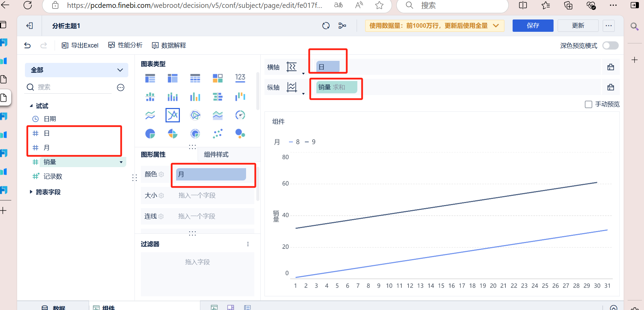Screen dimensions: 644x310
Task: Redo the last undone edit
Action: tap(44, 45)
